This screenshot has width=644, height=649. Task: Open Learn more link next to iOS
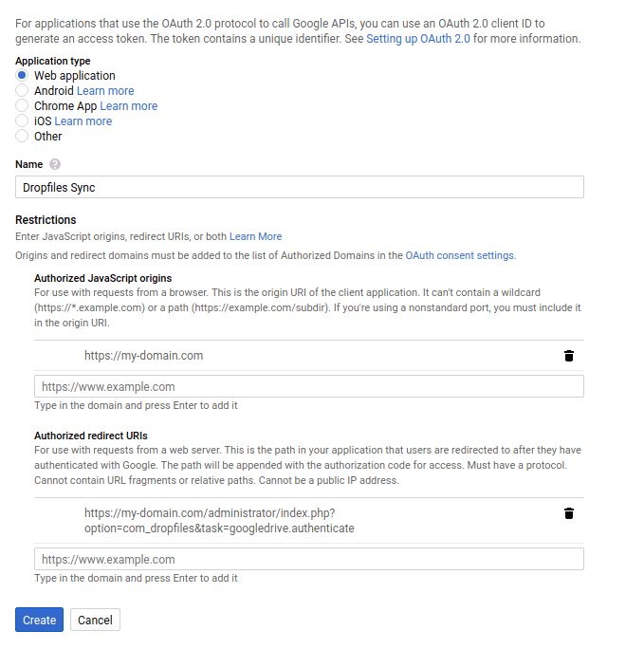tap(83, 121)
